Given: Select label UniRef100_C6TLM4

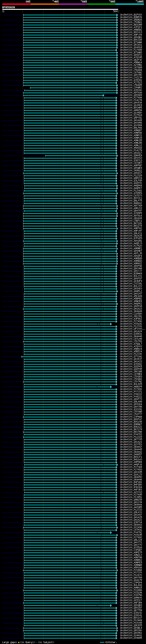Looking at the screenshot, I should click(x=131, y=339).
